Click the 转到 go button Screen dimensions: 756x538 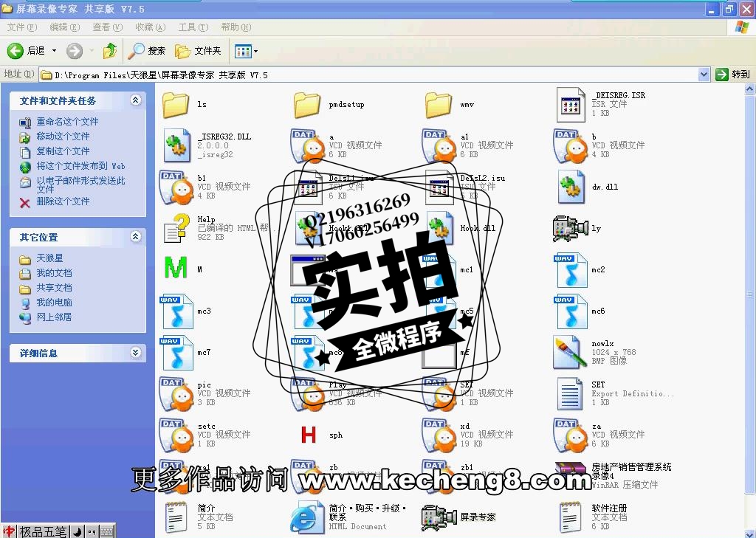pos(733,75)
